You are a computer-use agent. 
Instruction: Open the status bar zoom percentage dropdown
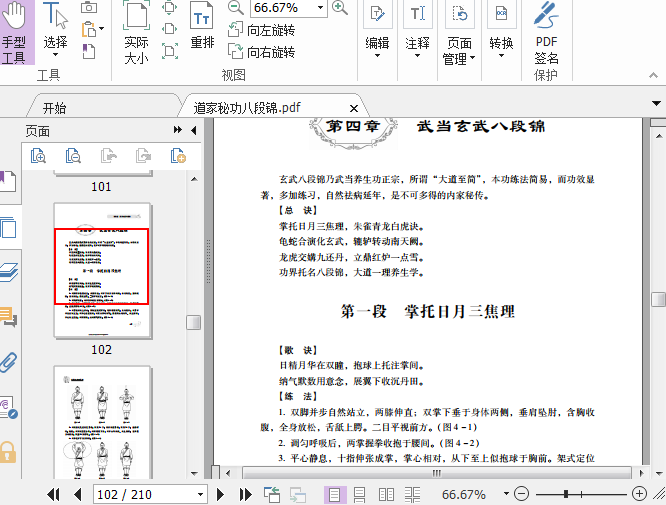tap(506, 494)
